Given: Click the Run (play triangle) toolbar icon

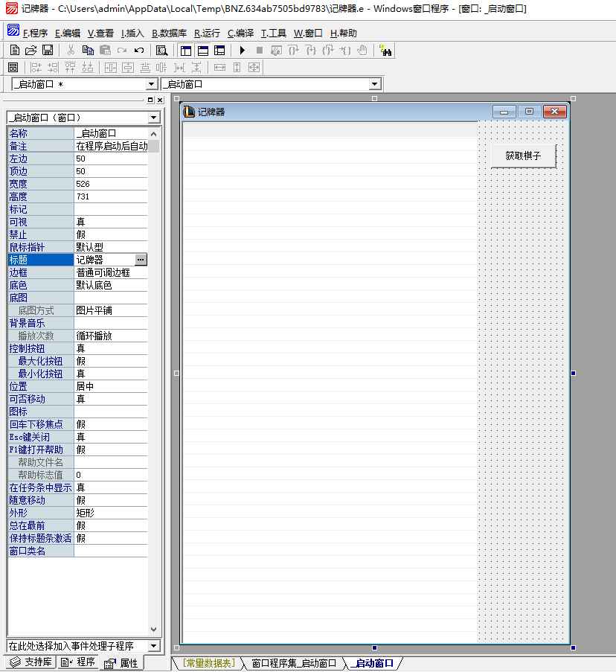Looking at the screenshot, I should coord(242,50).
